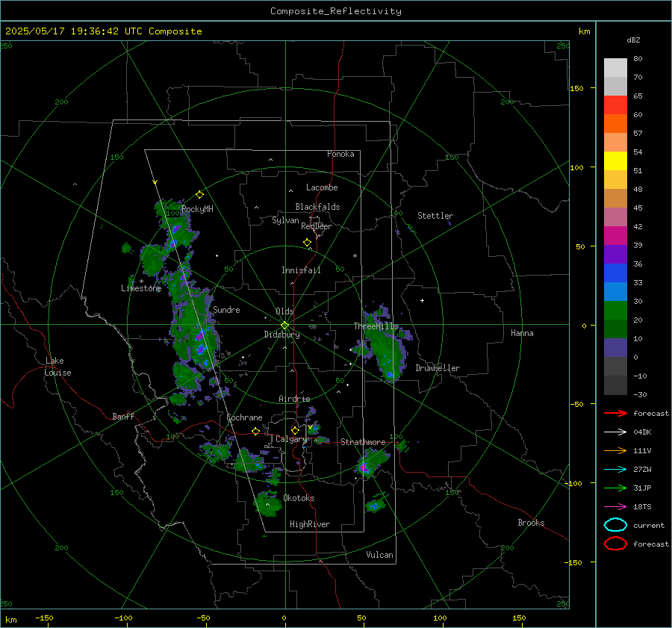Viewport: 672px width, 628px height.
Task: Click the magenta 18TS arrow icon
Action: pos(615,507)
